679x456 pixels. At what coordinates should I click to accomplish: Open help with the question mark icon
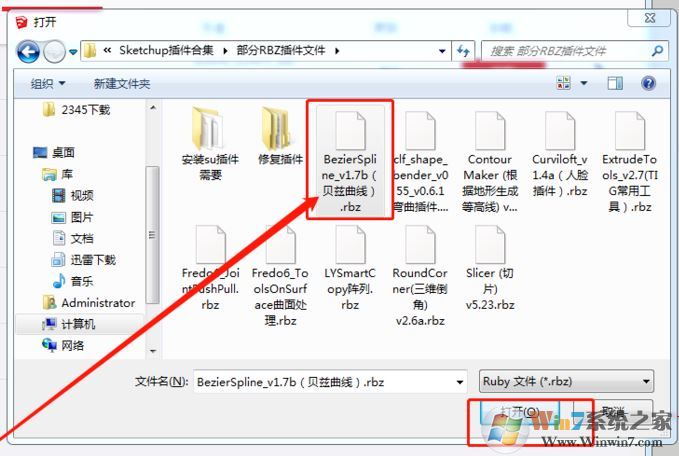point(648,83)
